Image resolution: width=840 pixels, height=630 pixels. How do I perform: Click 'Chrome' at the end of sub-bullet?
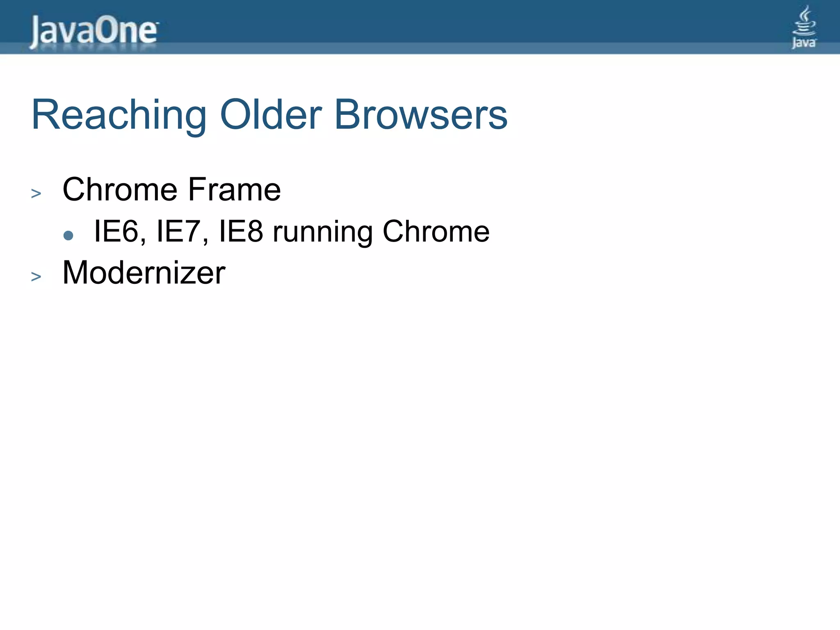(436, 232)
